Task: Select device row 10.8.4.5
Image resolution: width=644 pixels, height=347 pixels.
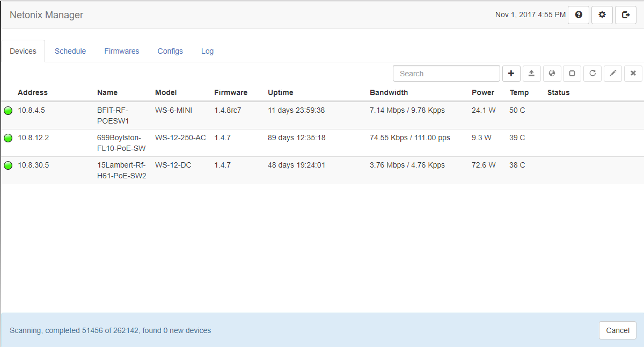Action: pos(32,111)
